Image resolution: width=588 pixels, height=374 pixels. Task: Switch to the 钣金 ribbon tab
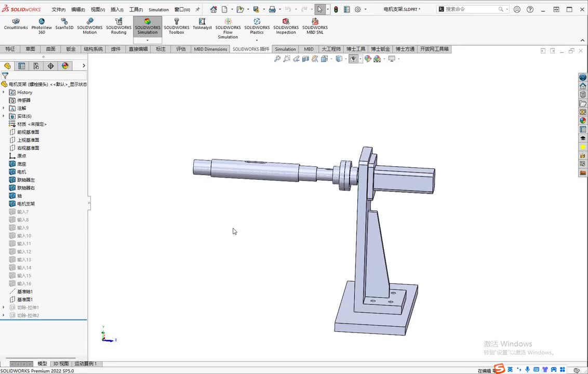pos(71,49)
